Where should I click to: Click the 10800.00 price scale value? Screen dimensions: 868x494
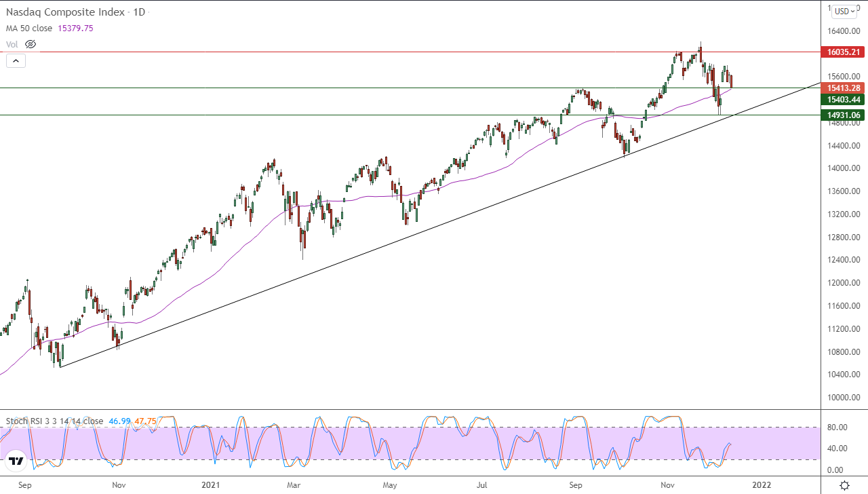click(x=844, y=351)
